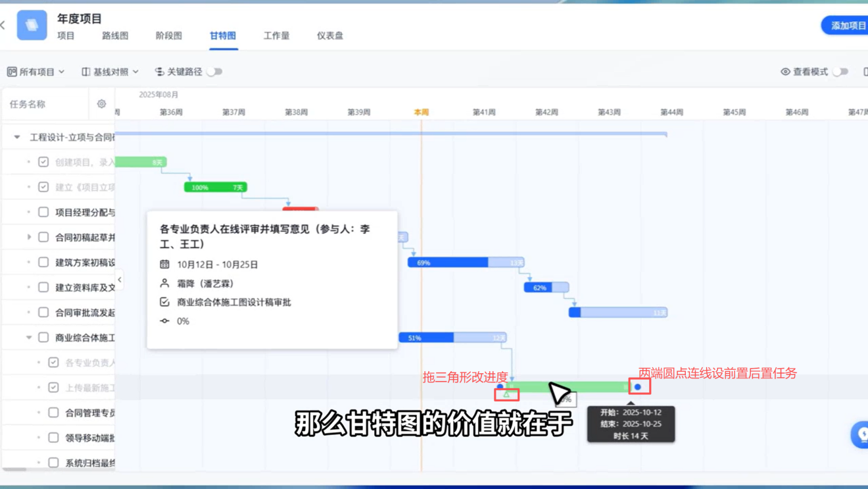Screen dimensions: 868x489
Task: Click the popup date 10月12日 - 10月25日
Action: (x=218, y=265)
